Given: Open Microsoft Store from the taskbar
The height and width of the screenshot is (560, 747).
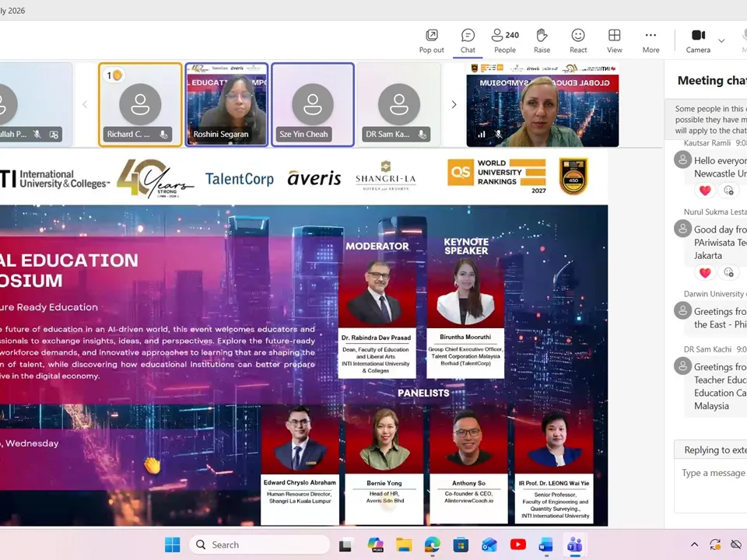Looking at the screenshot, I should point(461,544).
